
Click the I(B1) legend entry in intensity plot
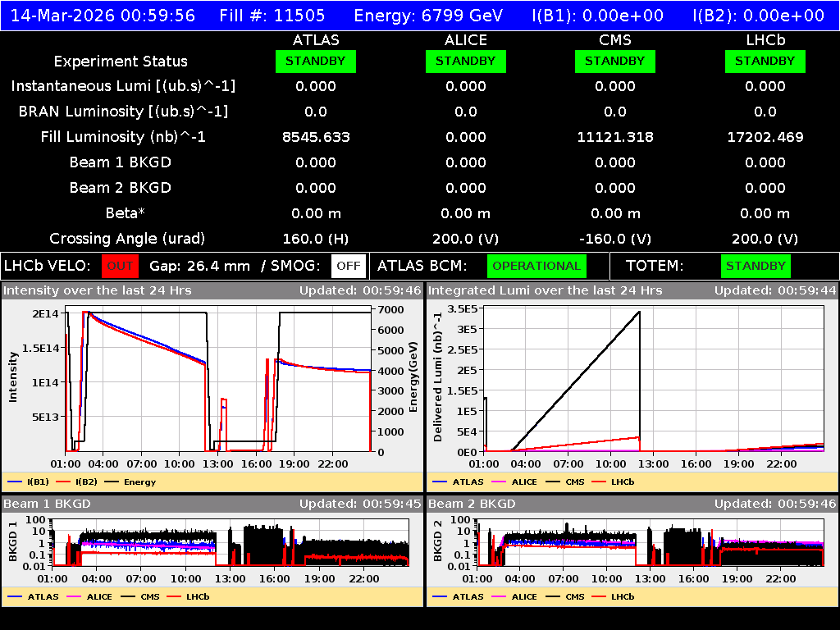point(29,482)
